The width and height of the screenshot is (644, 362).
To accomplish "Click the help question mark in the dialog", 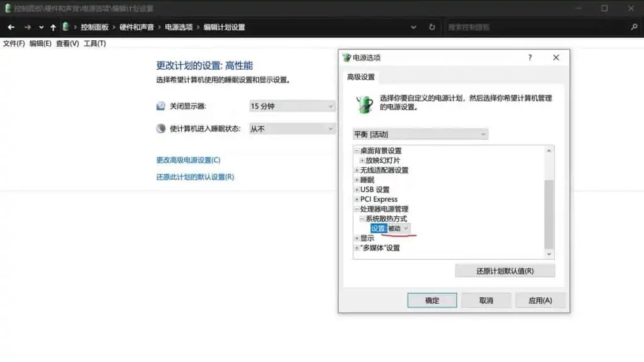I will 530,57.
